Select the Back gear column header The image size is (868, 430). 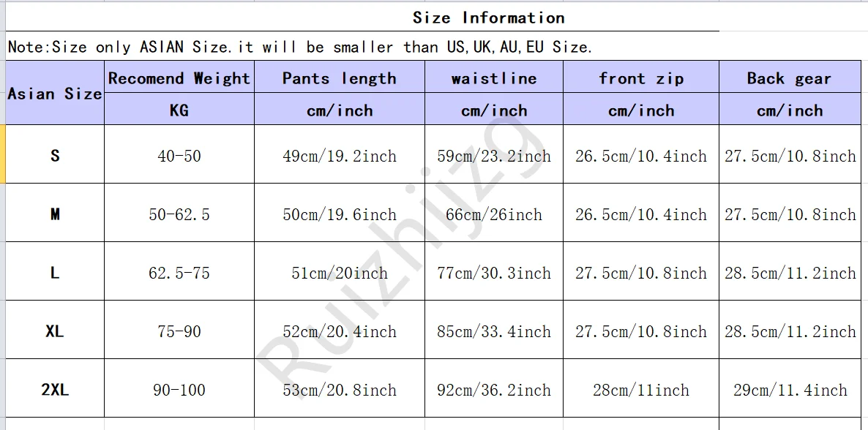point(789,78)
